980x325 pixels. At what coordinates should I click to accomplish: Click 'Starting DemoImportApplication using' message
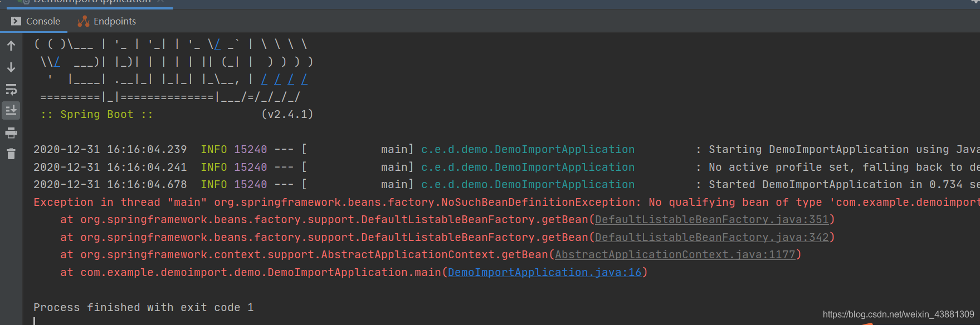(829, 150)
